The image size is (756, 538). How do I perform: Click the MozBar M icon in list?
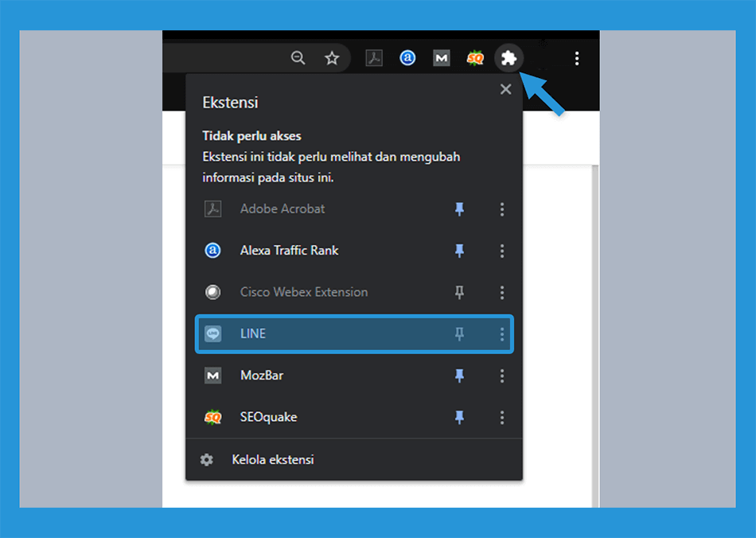[212, 376]
